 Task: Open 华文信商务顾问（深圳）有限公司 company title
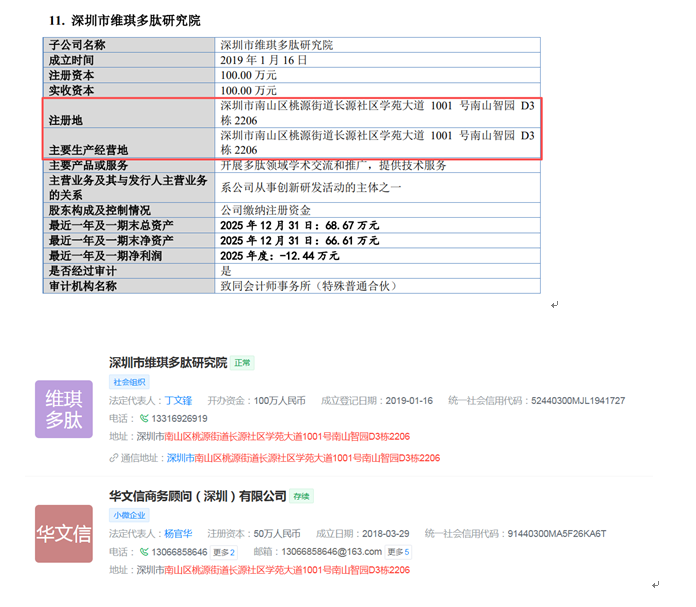click(197, 496)
